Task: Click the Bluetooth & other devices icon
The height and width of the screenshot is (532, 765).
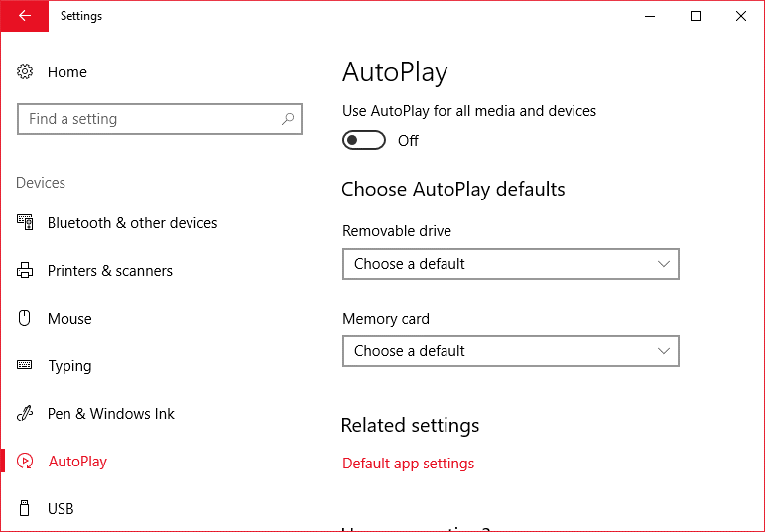Action: (26, 223)
